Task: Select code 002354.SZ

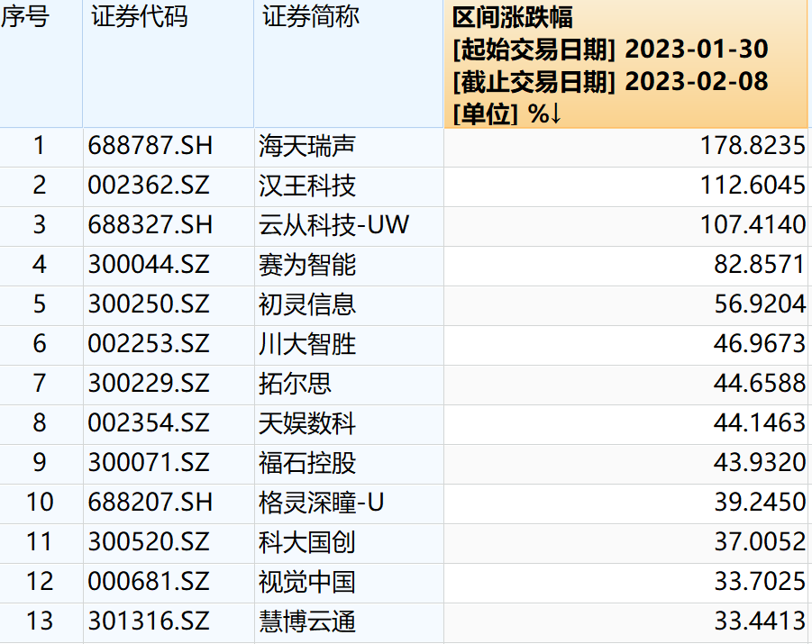Action: [148, 423]
